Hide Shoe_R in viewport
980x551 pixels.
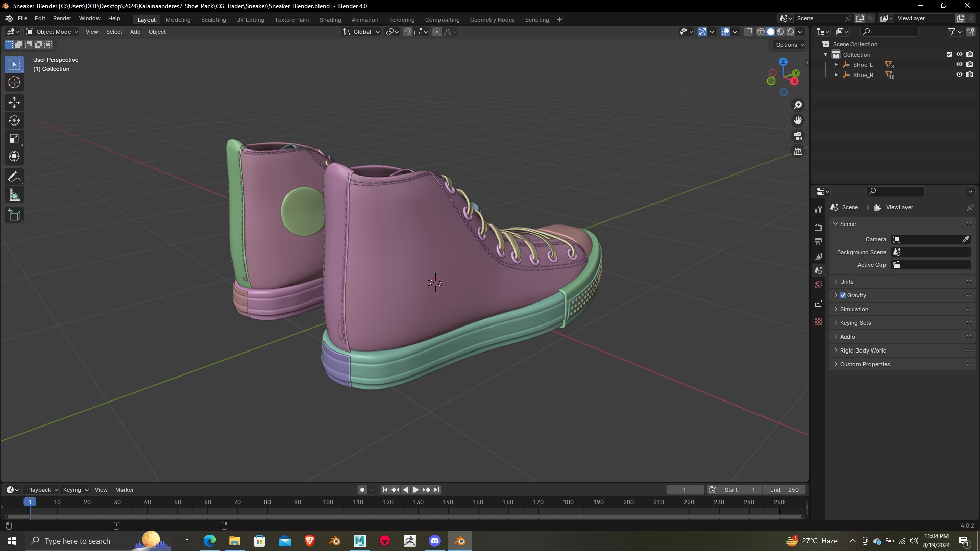(x=959, y=74)
